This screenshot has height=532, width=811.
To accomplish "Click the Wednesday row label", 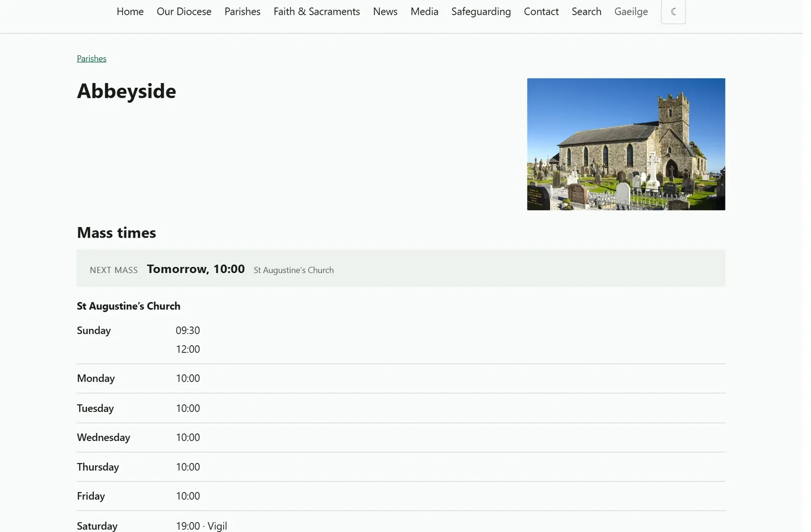I will point(103,437).
